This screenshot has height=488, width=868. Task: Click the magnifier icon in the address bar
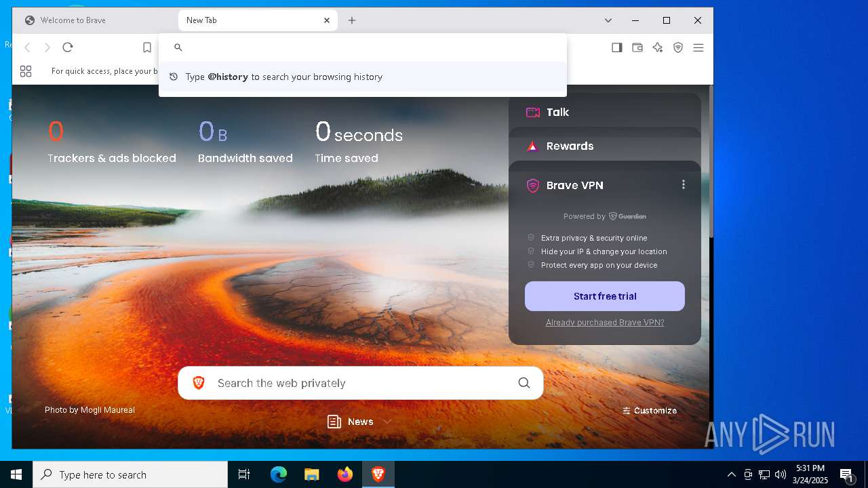click(178, 47)
